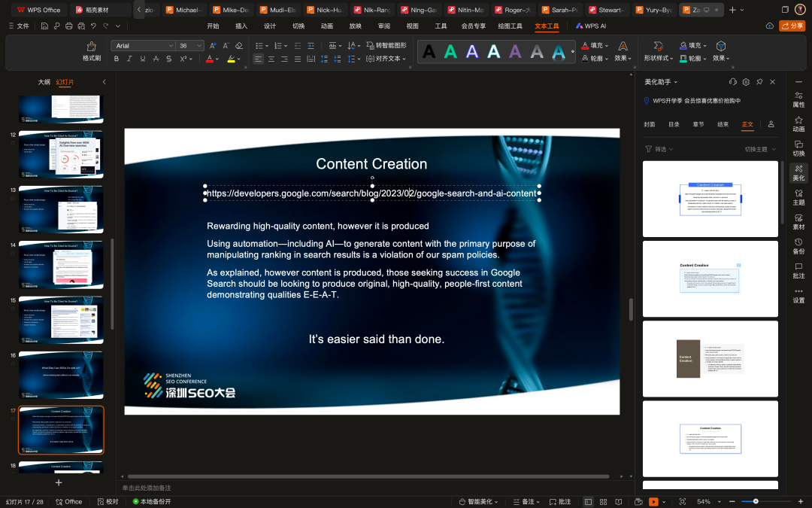Open the 备份 sidebar panel

(798, 246)
